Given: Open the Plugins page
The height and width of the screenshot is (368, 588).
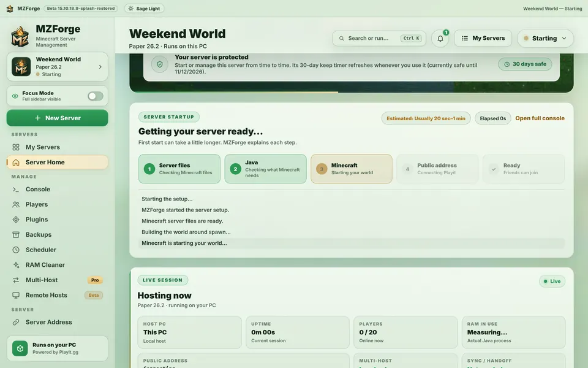Looking at the screenshot, I should coord(58,220).
